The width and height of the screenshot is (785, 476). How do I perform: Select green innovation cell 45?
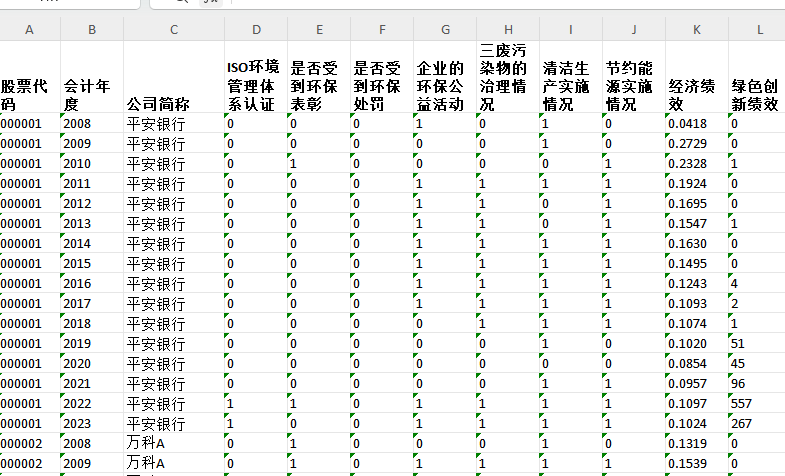[x=757, y=363]
